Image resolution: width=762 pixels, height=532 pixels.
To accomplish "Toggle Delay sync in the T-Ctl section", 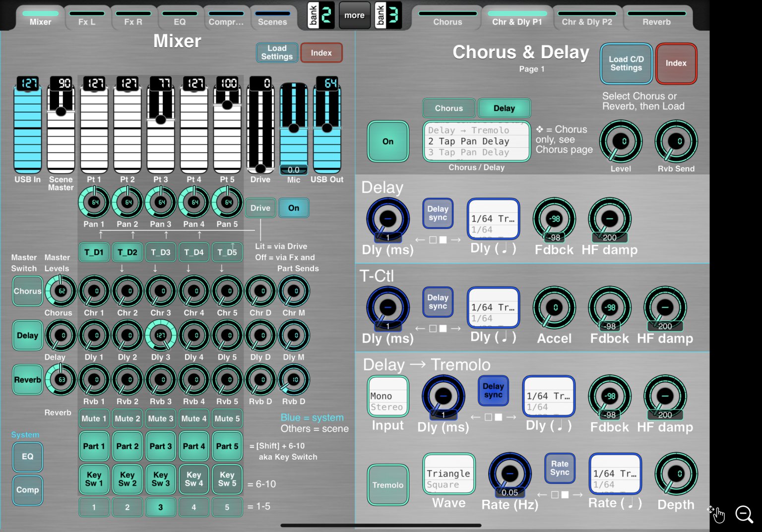I will pos(438,302).
